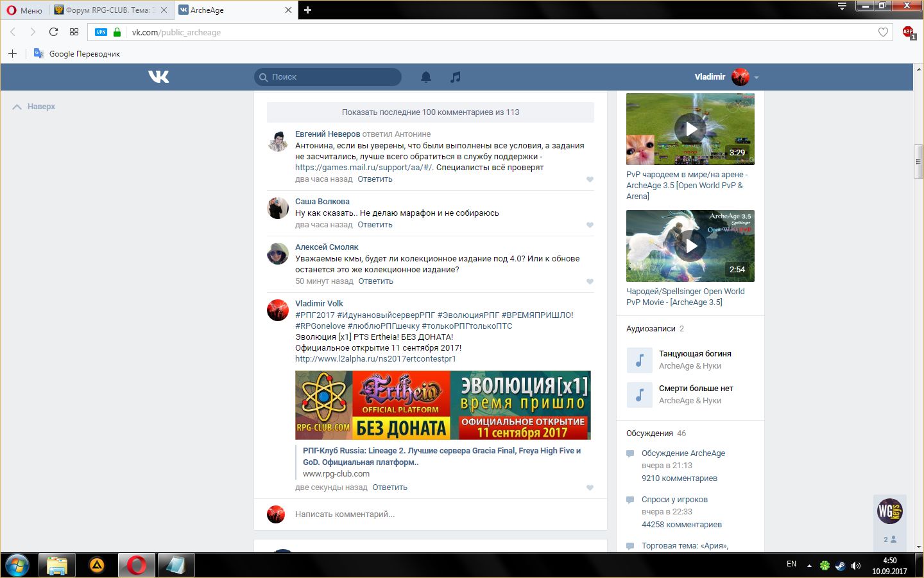Screen dimensions: 924x578
Task: Like Саша Волкова's comment with the heart
Action: click(590, 225)
